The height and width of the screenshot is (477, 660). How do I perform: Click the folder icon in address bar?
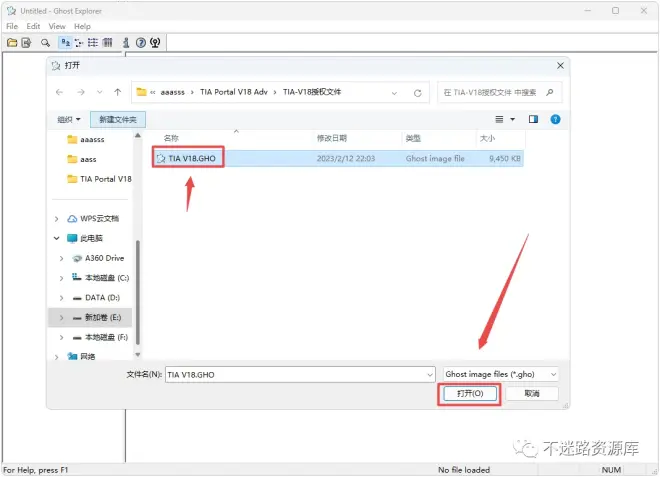tap(141, 92)
